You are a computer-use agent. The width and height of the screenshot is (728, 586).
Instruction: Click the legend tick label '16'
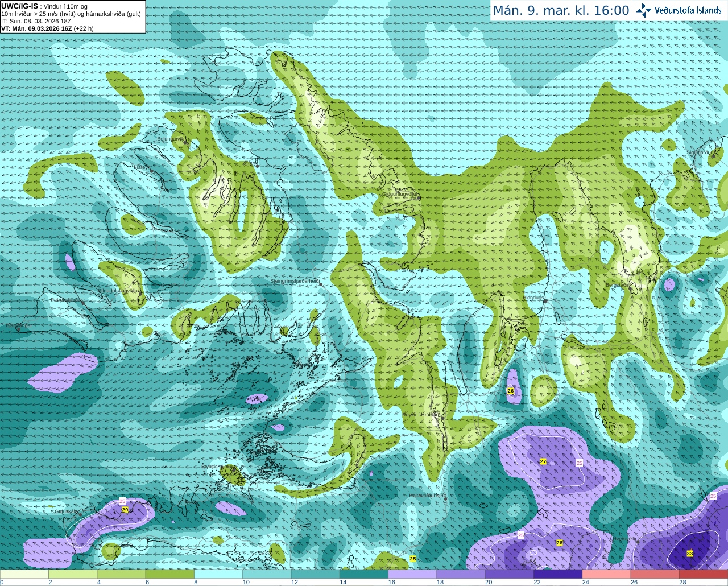coord(391,582)
